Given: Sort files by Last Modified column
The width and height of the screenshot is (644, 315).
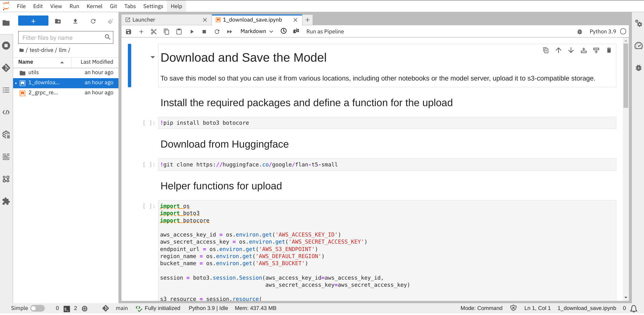Looking at the screenshot, I should tap(95, 62).
